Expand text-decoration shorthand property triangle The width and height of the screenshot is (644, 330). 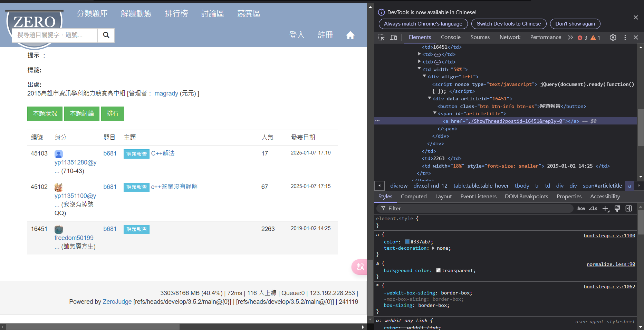(433, 248)
